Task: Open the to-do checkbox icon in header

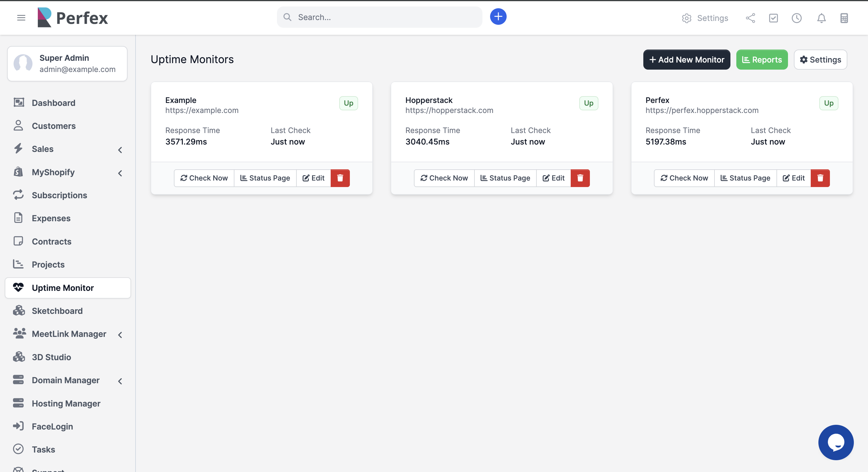Action: pos(773,18)
